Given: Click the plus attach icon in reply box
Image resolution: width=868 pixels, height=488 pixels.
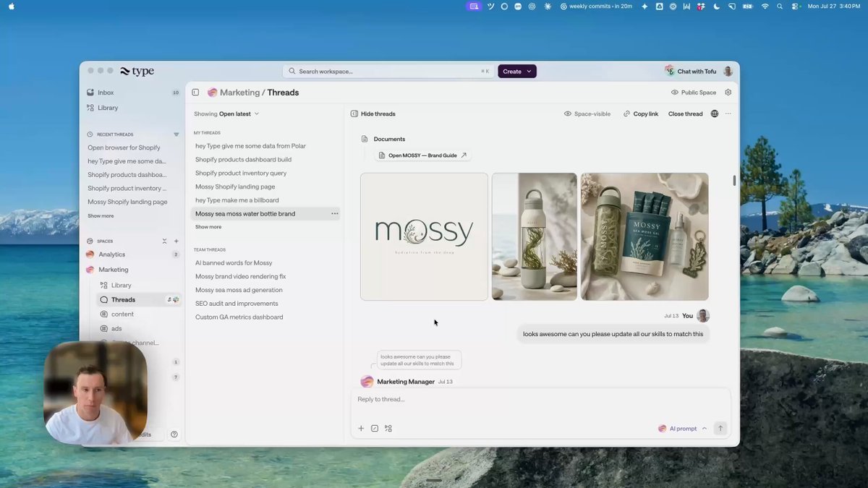Looking at the screenshot, I should pyautogui.click(x=361, y=429).
